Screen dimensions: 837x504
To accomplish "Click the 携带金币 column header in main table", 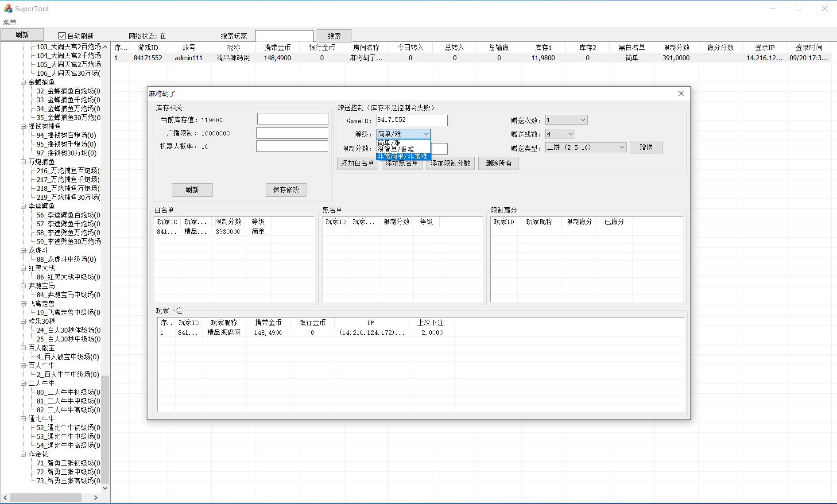I will pyautogui.click(x=277, y=47).
